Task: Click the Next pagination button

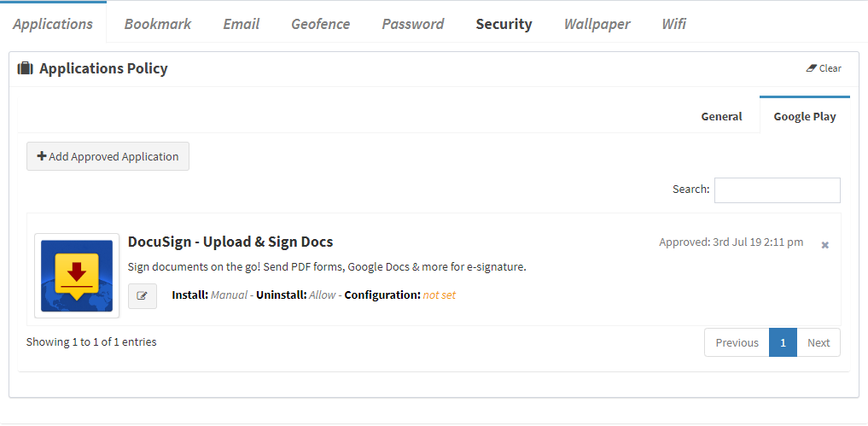Action: click(818, 342)
